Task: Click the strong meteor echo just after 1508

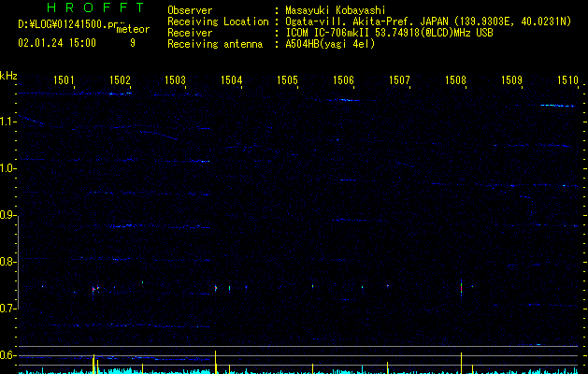Action: coord(461,288)
